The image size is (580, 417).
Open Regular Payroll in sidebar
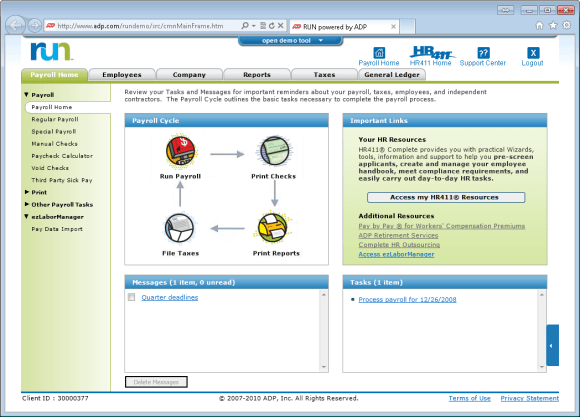coord(55,119)
